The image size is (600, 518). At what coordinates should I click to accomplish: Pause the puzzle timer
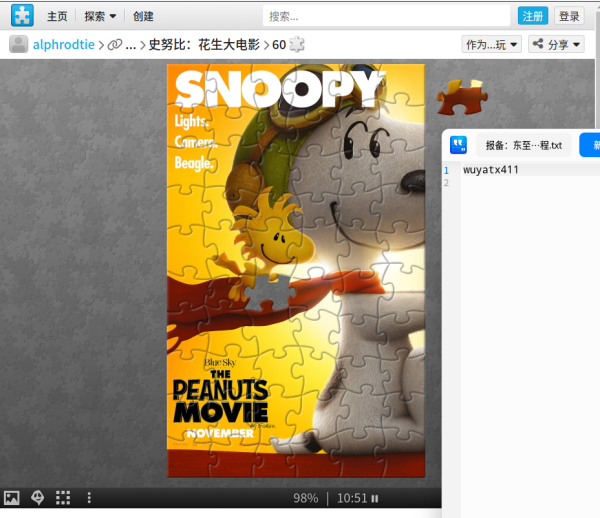tap(375, 498)
